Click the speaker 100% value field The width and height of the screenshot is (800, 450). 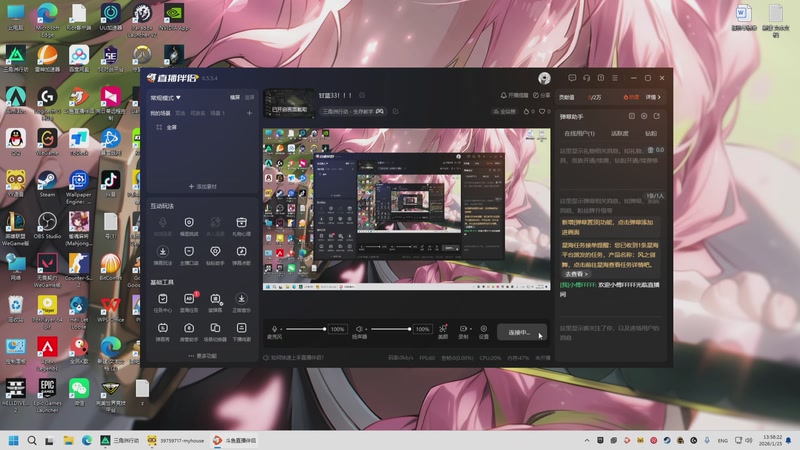pos(422,329)
